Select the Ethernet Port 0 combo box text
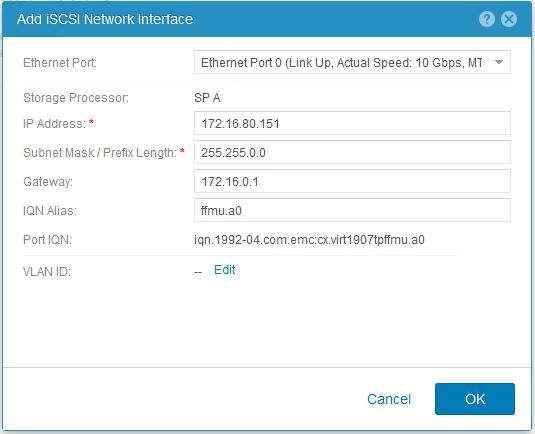Image resolution: width=535 pixels, height=434 pixels. tap(342, 63)
